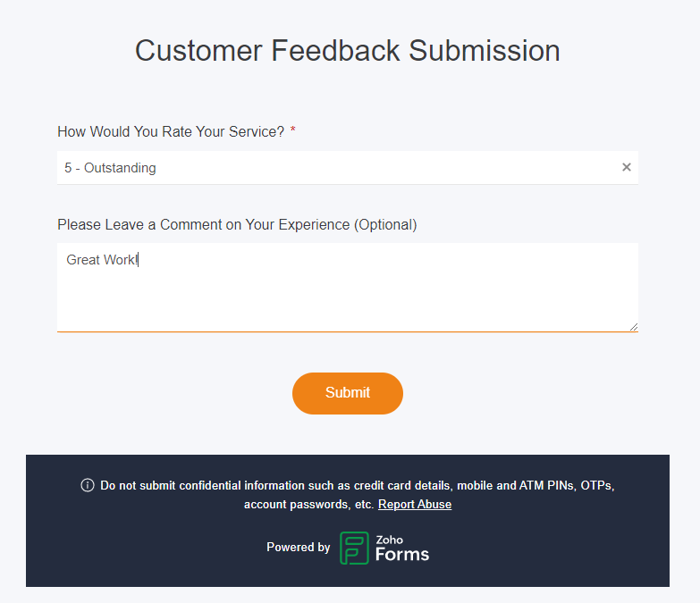Click the info circle icon in the footer
700x603 pixels.
coord(88,485)
